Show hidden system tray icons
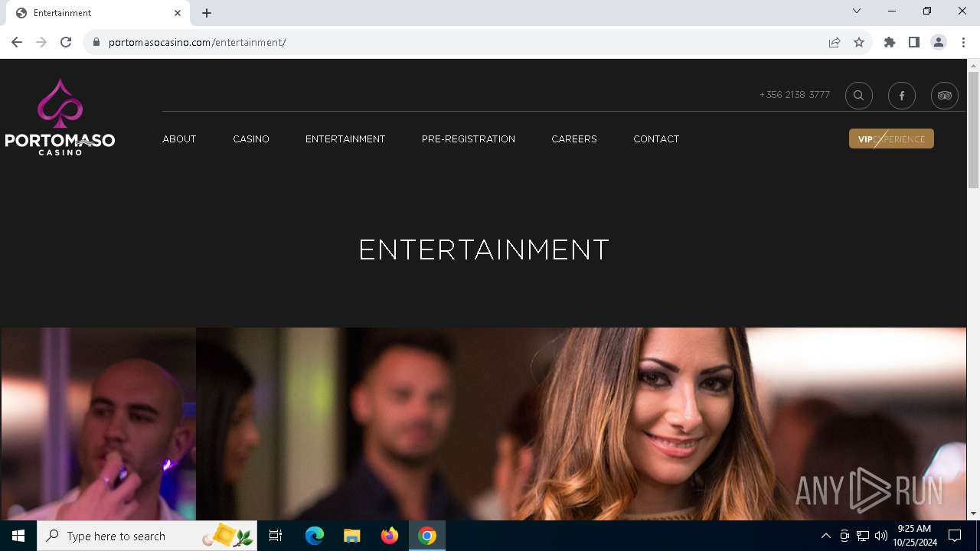 pos(825,536)
